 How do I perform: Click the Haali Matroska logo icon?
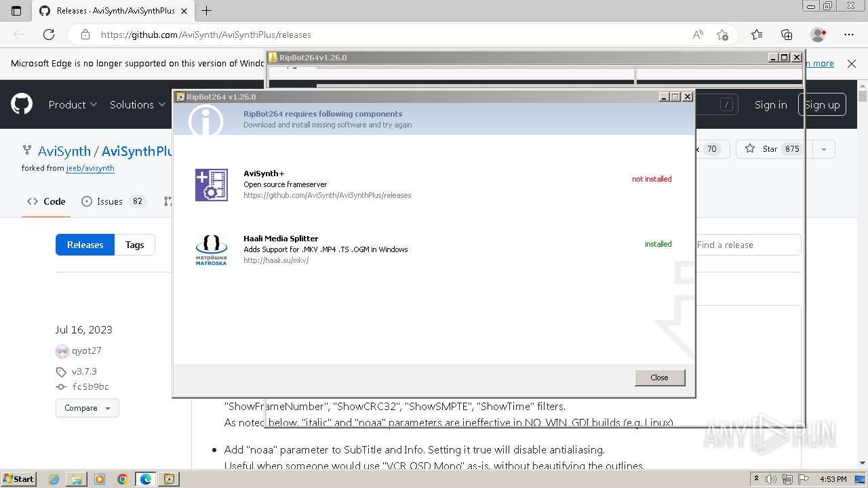(x=212, y=250)
